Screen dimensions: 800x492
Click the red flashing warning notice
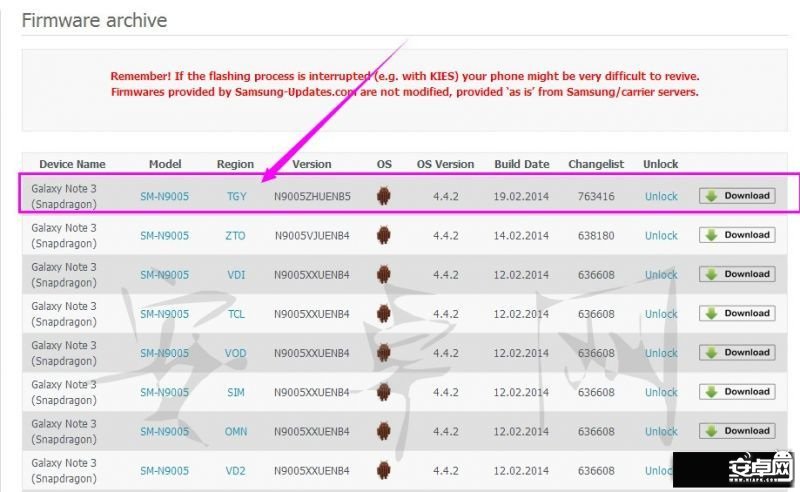point(405,84)
